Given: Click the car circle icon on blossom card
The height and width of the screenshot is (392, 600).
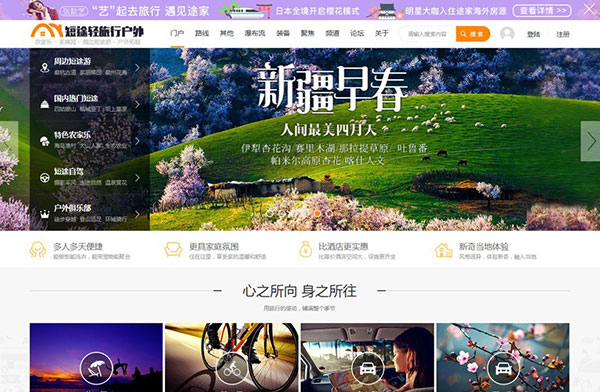Looking at the screenshot, I should [x=503, y=368].
